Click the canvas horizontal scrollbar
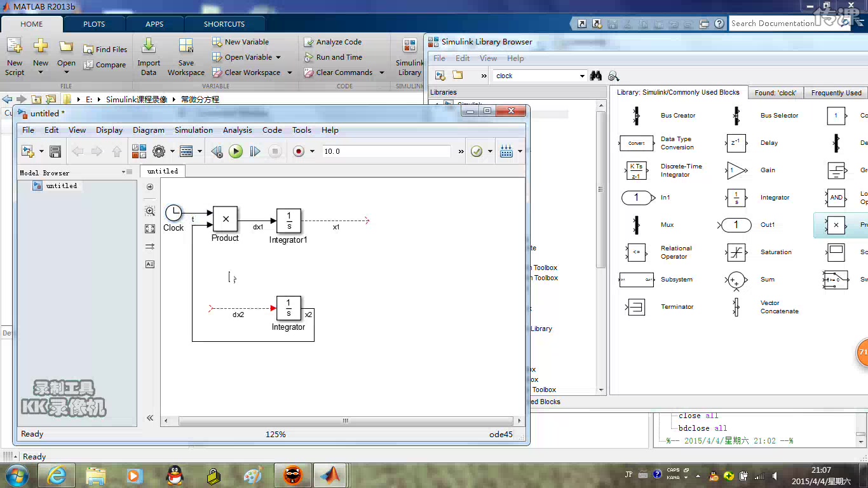The width and height of the screenshot is (868, 488). (x=346, y=421)
